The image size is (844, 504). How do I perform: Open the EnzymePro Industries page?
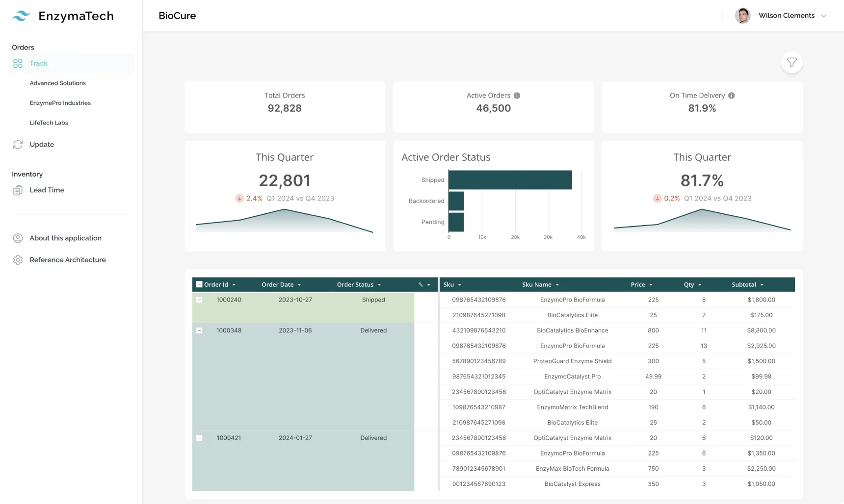pyautogui.click(x=60, y=103)
